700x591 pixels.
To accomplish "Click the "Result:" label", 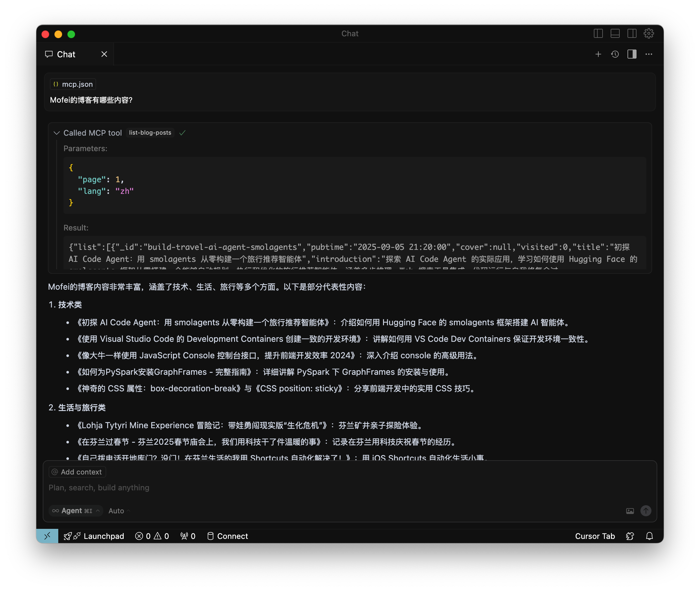I will click(x=76, y=228).
